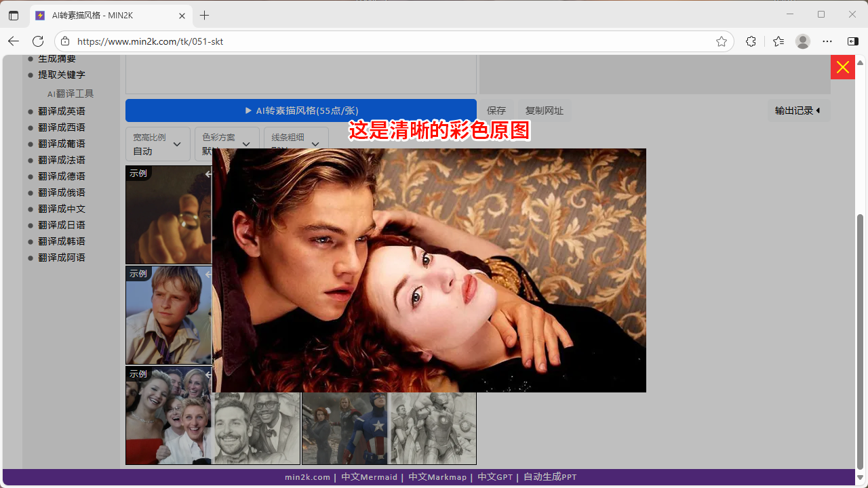868x488 pixels.
Task: Choose 翻译成俄语 in the sidebar
Action: [62, 192]
